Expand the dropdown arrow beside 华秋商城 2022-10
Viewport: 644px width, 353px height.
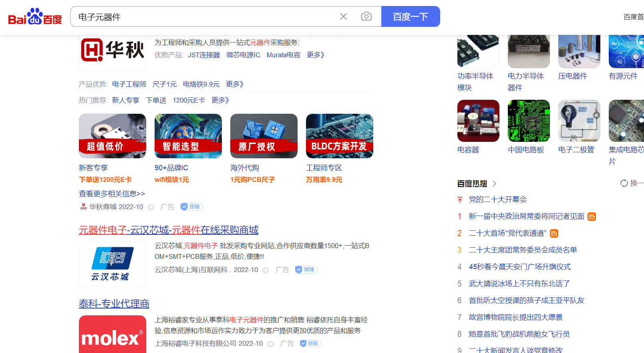151,207
